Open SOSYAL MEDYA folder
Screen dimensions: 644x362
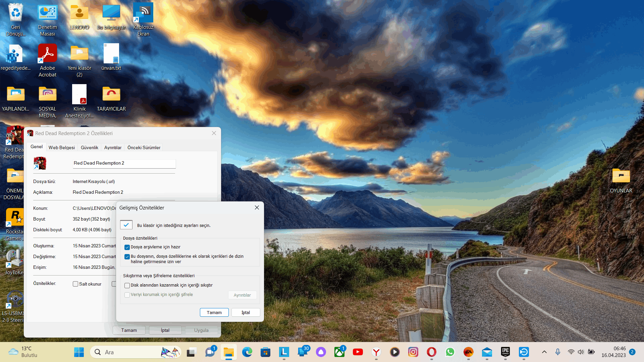47,102
